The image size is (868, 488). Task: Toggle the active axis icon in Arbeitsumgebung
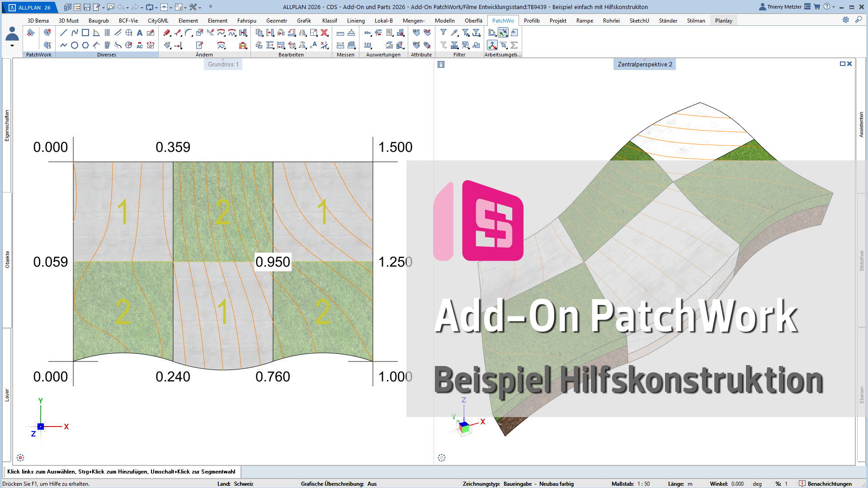tap(492, 45)
